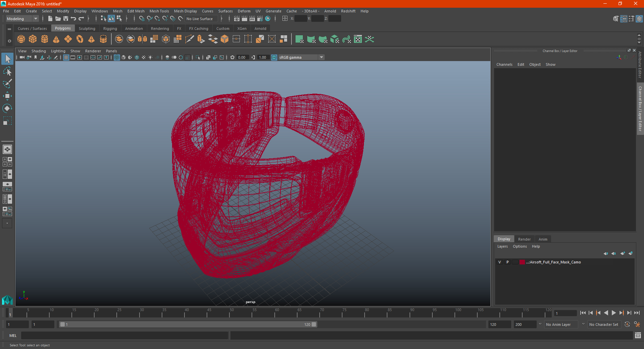Click the New Scene icon

point(50,18)
